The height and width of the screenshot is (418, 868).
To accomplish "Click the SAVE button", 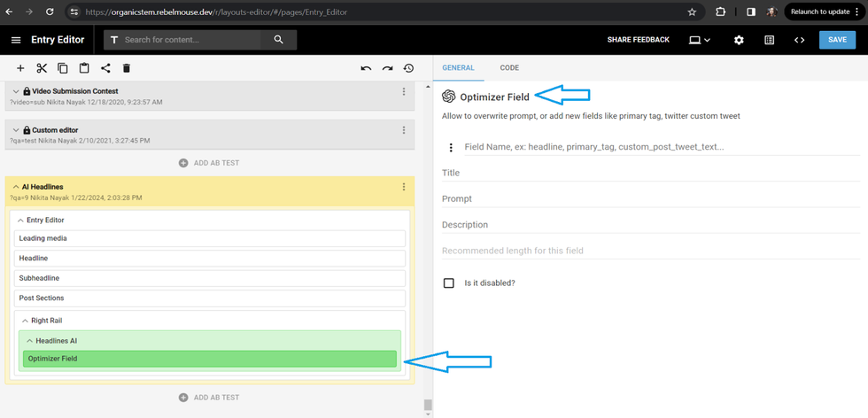I will click(x=837, y=40).
